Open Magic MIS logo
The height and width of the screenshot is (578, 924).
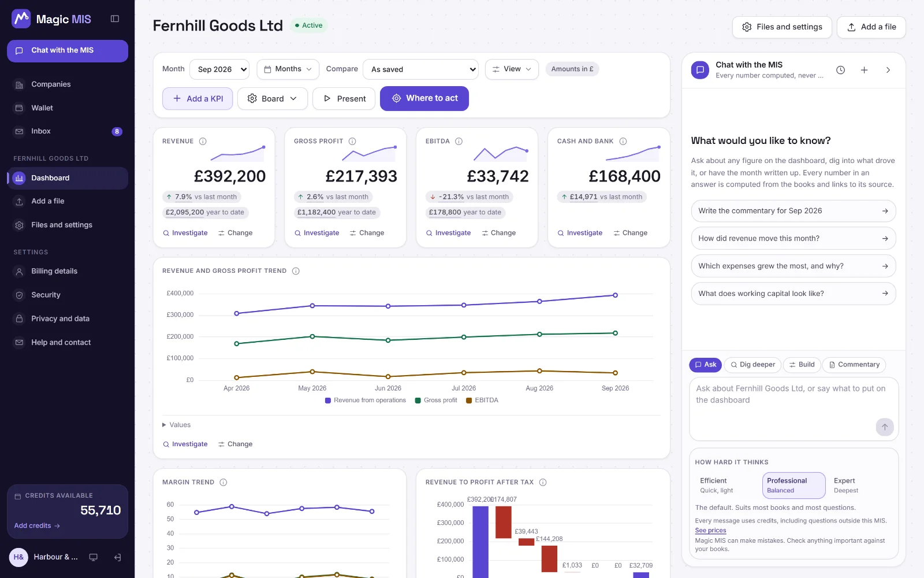coord(51,19)
